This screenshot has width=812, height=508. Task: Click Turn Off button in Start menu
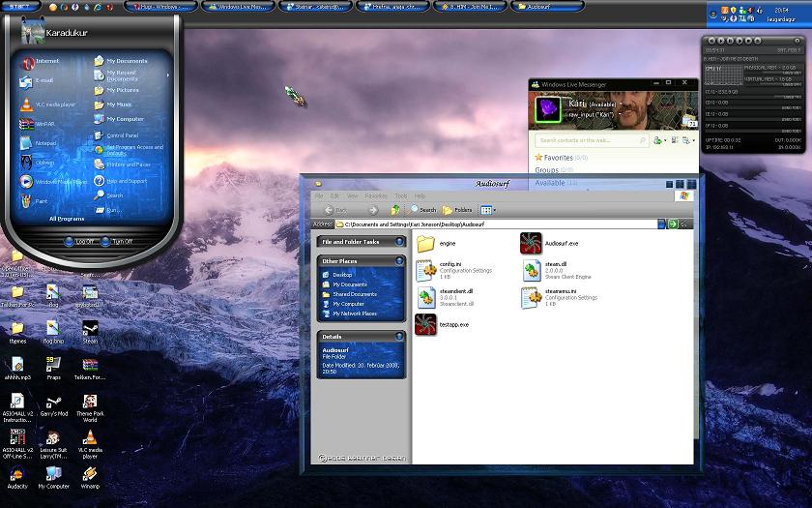coord(117,242)
